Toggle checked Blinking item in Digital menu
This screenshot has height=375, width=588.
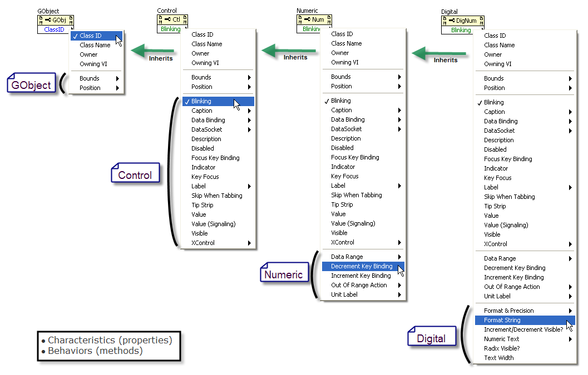coord(494,102)
